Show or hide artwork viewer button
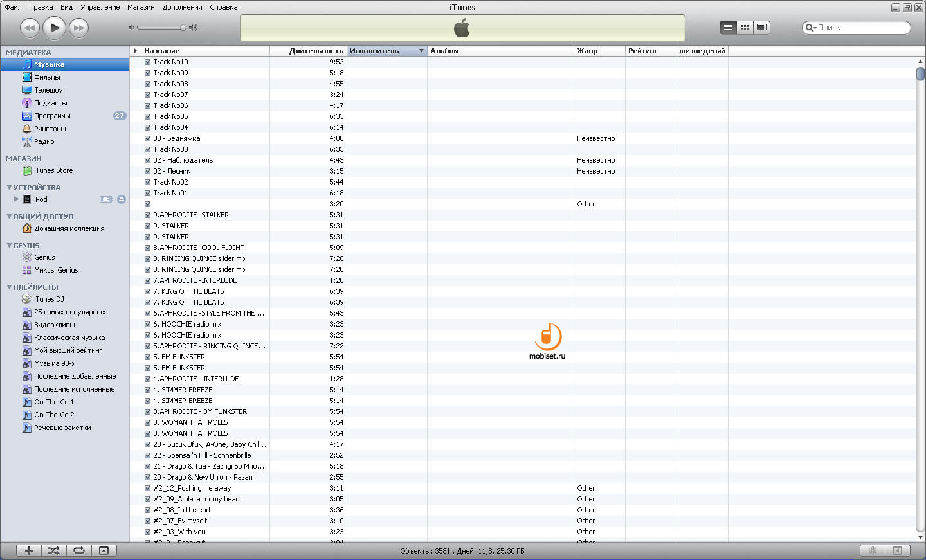Image resolution: width=926 pixels, height=560 pixels. (x=104, y=550)
